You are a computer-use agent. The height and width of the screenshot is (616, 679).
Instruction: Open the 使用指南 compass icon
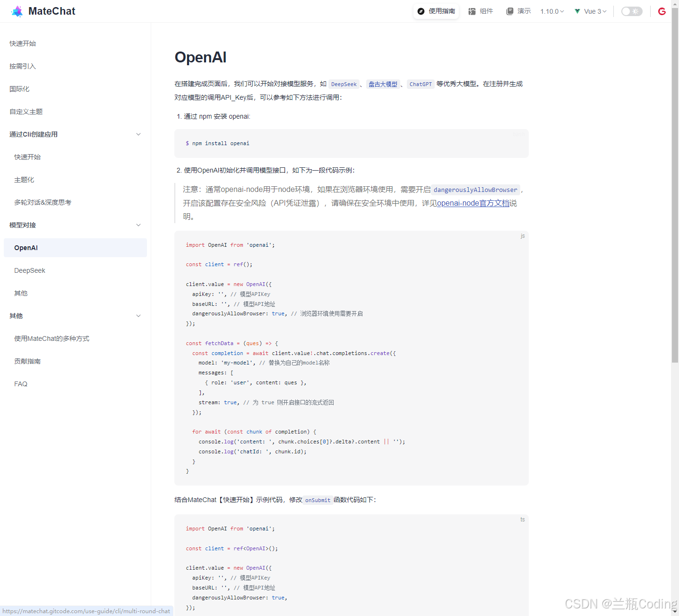tap(421, 11)
